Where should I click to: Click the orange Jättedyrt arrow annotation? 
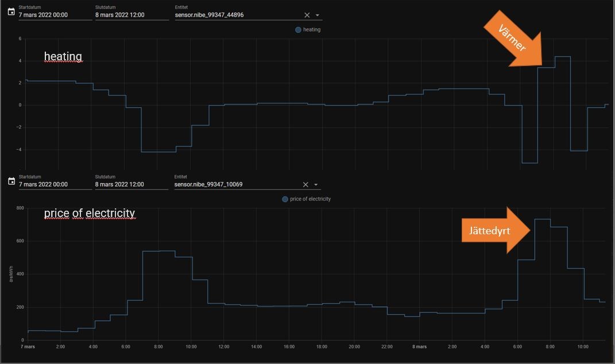click(495, 231)
